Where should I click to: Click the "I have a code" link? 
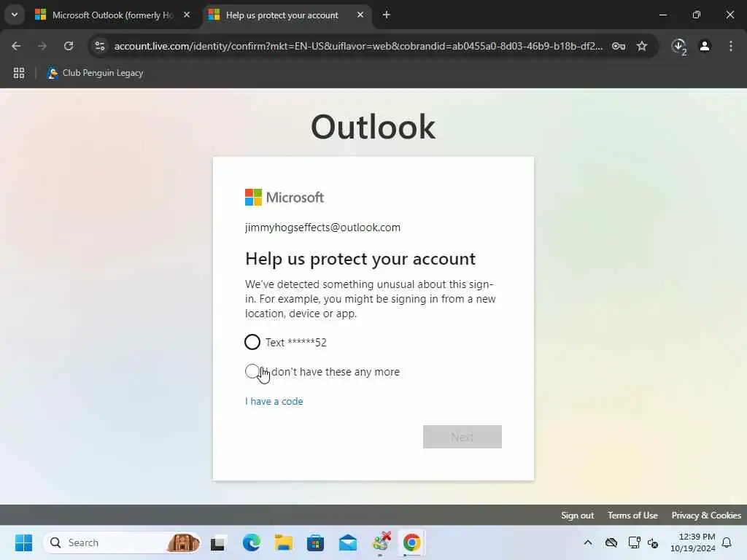(274, 402)
